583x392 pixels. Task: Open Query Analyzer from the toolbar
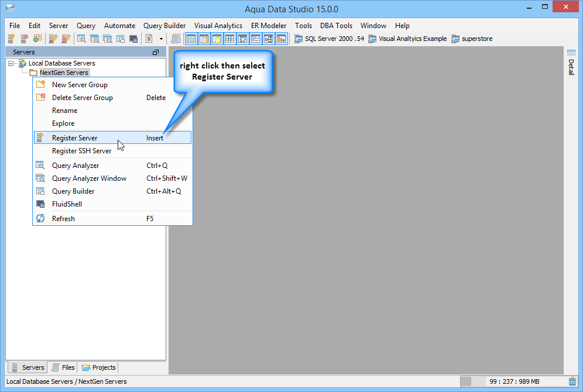click(x=81, y=39)
